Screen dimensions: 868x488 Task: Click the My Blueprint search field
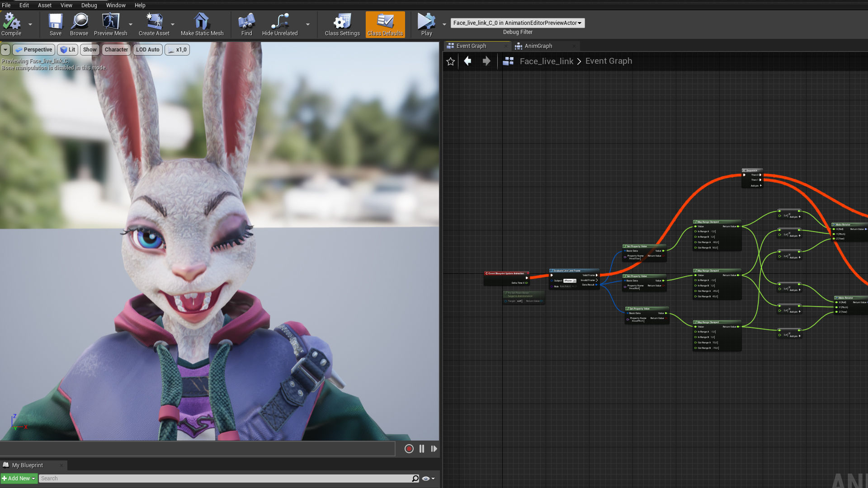226,479
